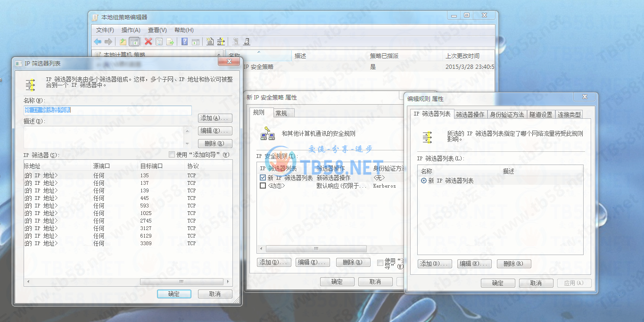Go back with the blue arrow toolbar icon

(x=98, y=41)
